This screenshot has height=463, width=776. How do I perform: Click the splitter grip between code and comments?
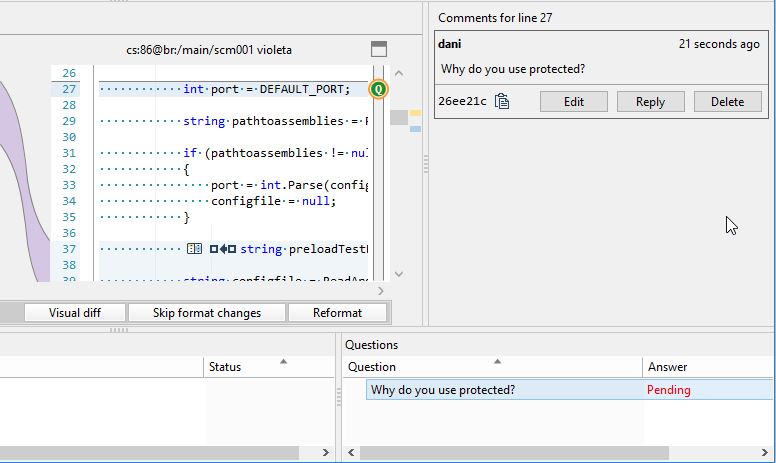click(426, 164)
